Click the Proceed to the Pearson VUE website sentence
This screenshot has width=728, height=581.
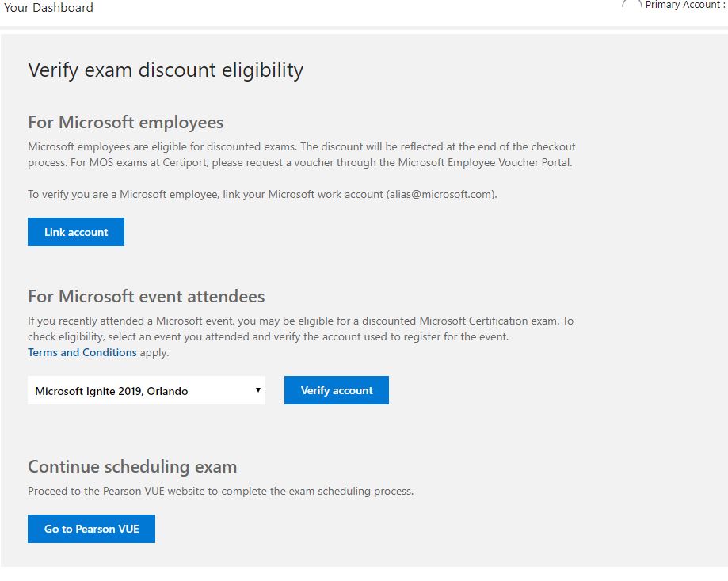220,491
